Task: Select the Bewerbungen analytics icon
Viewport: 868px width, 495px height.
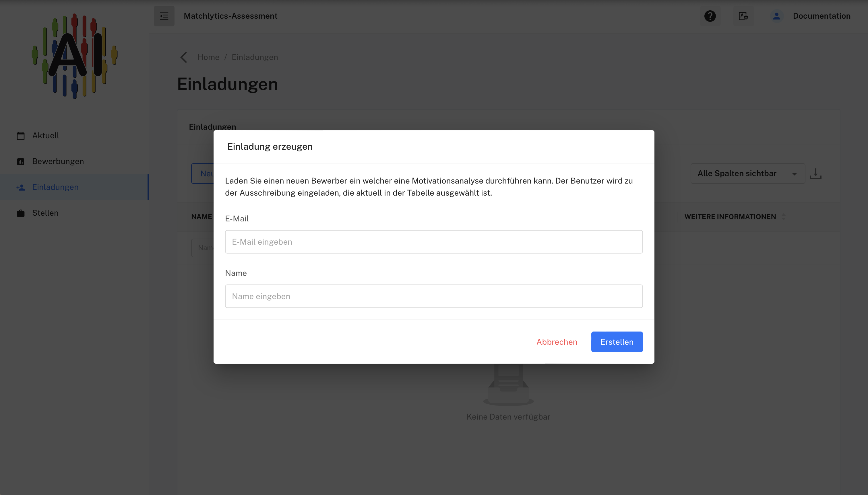Action: click(21, 161)
